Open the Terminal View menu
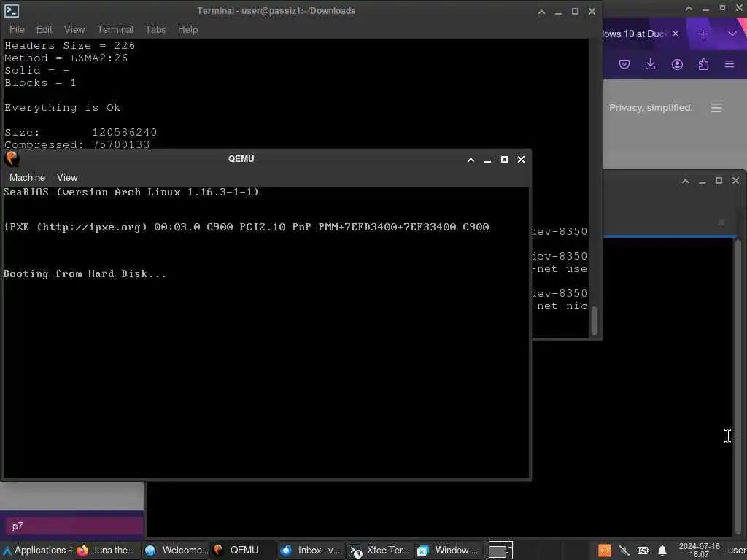 74,29
